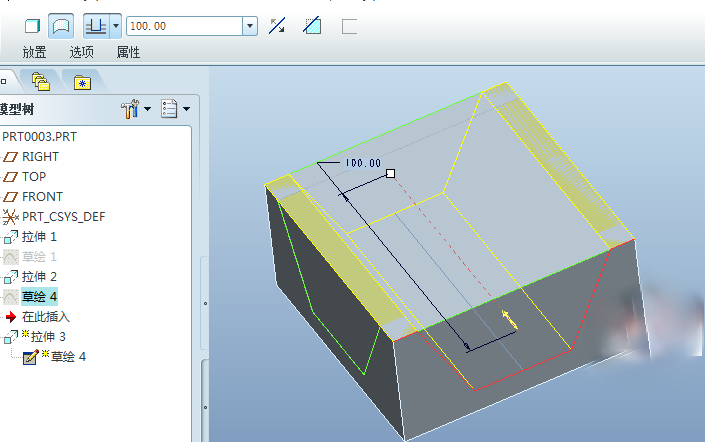Open the 放置 panel tab
The height and width of the screenshot is (442, 705).
coord(35,52)
